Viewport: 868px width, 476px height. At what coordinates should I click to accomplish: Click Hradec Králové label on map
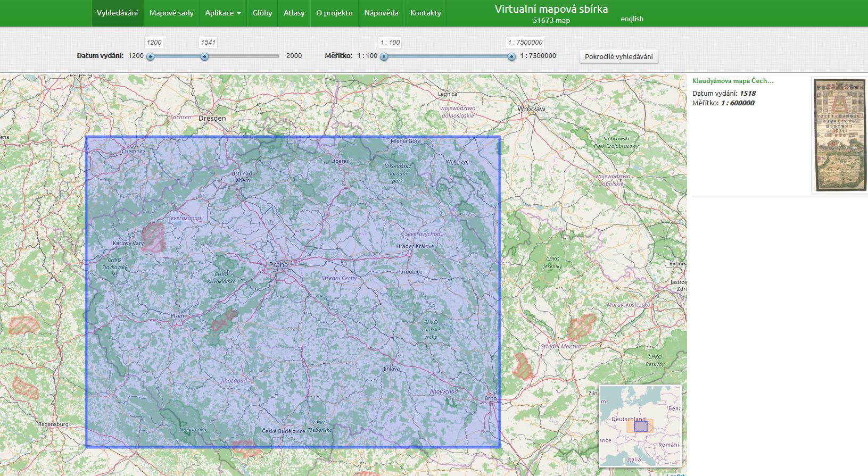tap(415, 246)
